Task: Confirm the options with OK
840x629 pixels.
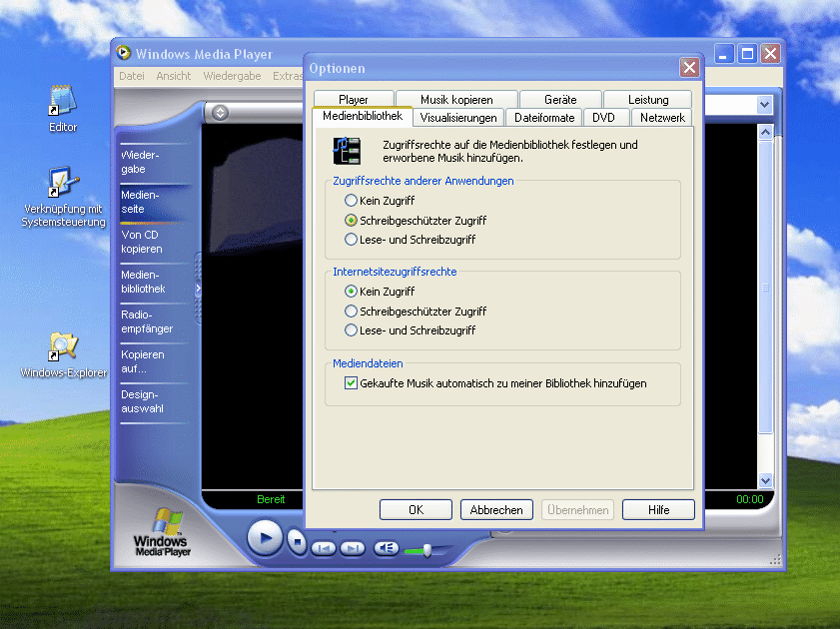Action: pyautogui.click(x=416, y=509)
